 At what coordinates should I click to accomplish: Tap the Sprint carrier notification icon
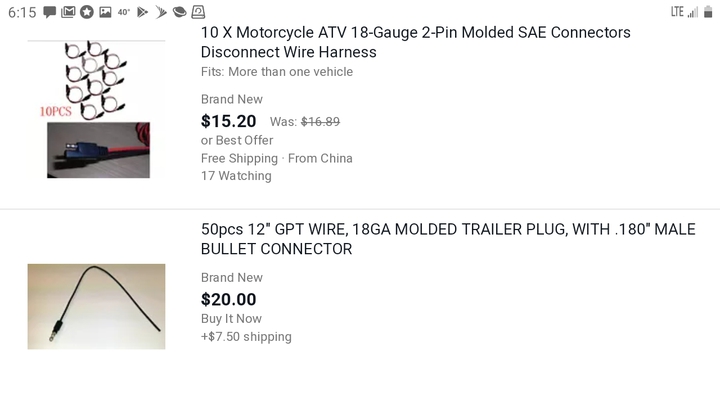tap(161, 12)
